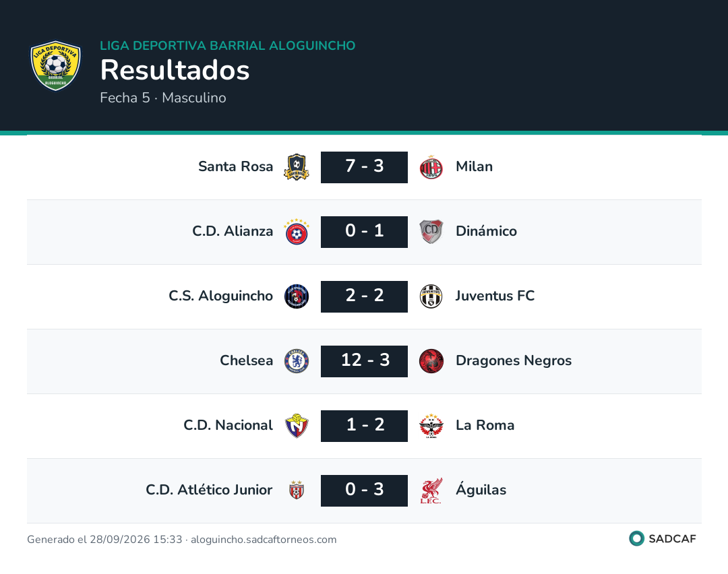This screenshot has height=574, width=728.
Task: Click the Chelsea team crest
Action: tap(296, 361)
